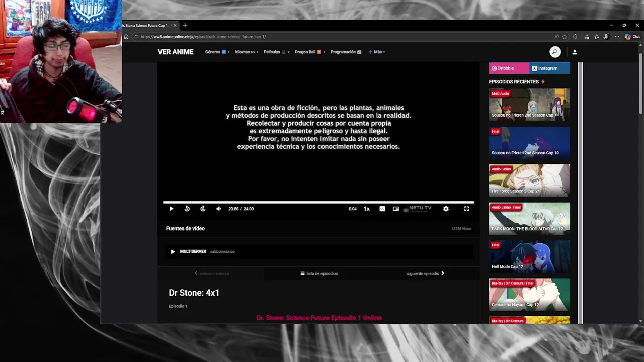Image resolution: width=644 pixels, height=362 pixels.
Task: Open the browser profile avatar
Action: pos(606,37)
